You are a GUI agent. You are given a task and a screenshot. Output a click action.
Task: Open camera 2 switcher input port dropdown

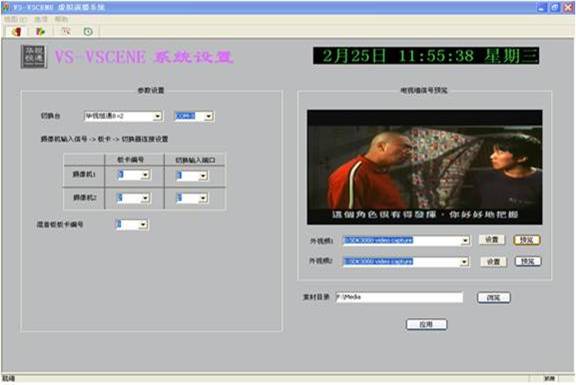coord(203,198)
